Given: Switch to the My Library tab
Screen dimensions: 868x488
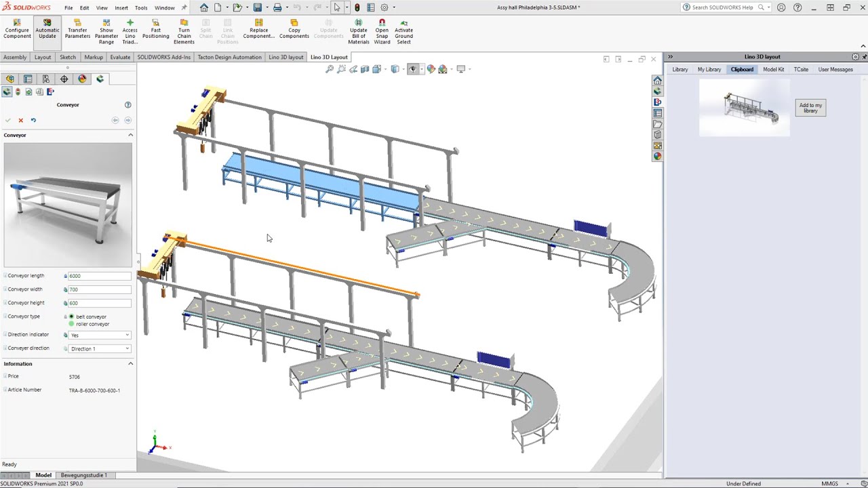Looking at the screenshot, I should (709, 69).
